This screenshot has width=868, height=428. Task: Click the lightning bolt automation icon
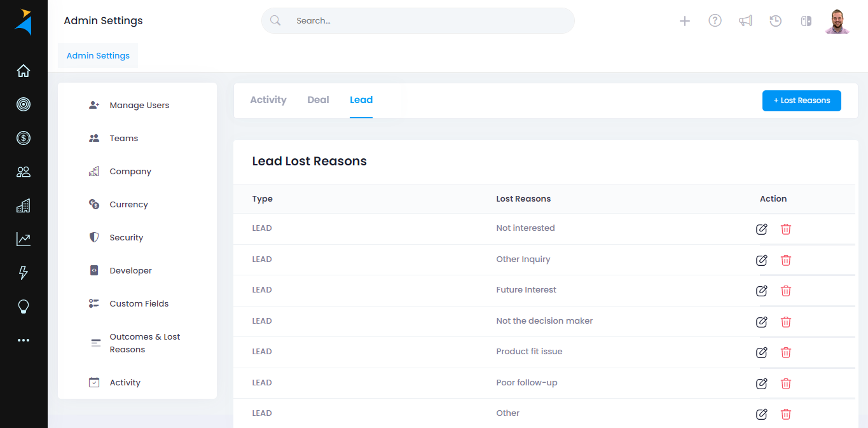tap(24, 273)
